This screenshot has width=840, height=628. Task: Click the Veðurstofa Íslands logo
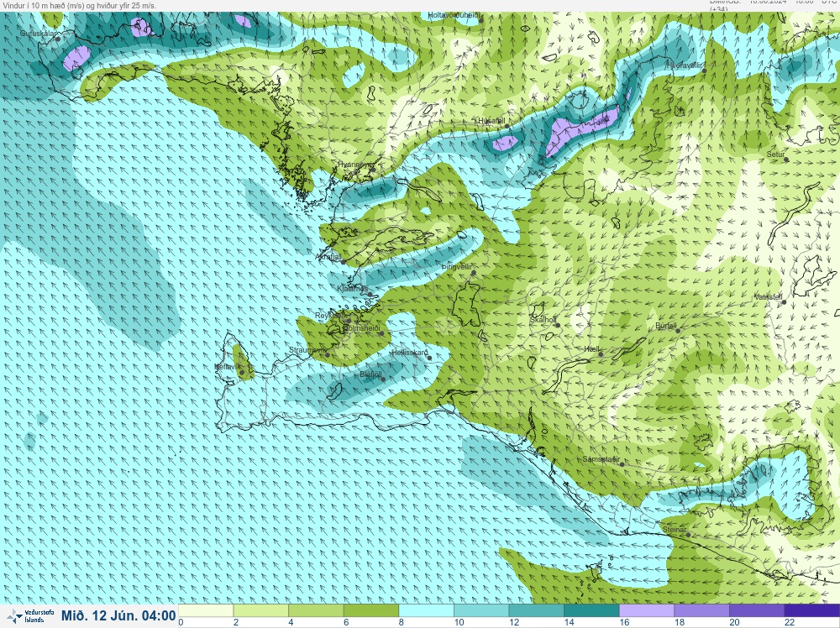coord(30,616)
